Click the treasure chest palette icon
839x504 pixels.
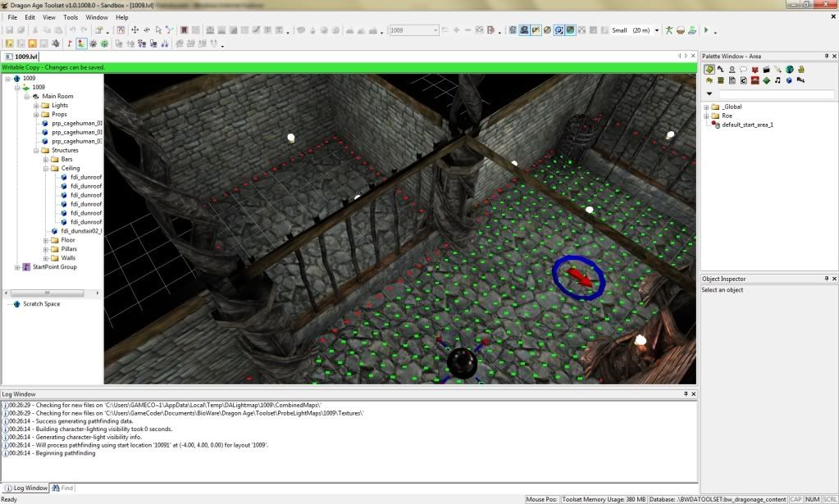click(x=720, y=81)
